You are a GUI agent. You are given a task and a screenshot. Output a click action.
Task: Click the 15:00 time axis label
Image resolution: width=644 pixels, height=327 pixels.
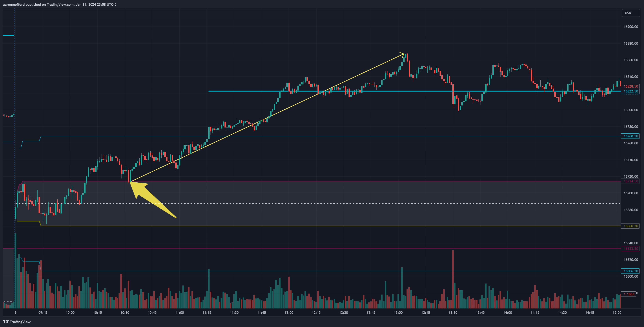[x=617, y=312]
